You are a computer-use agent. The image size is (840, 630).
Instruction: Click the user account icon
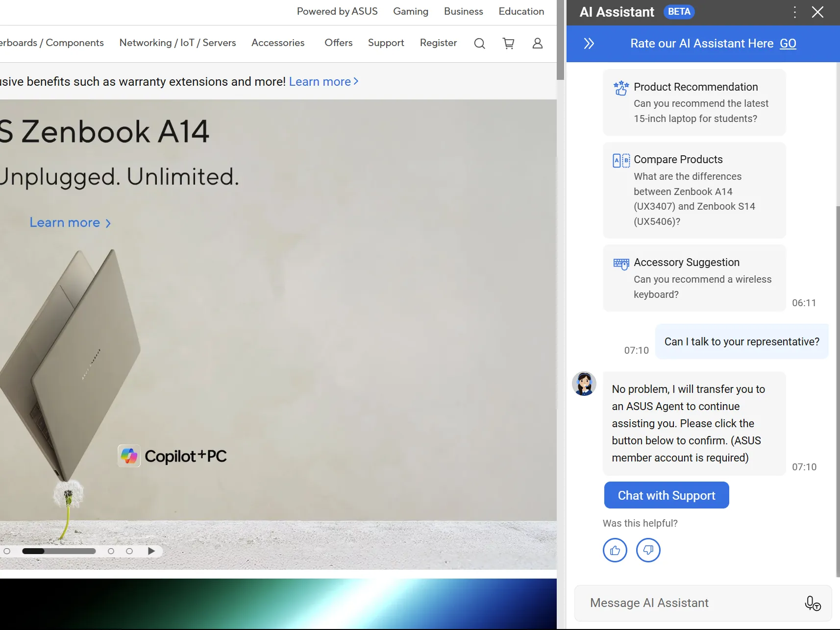coord(537,43)
